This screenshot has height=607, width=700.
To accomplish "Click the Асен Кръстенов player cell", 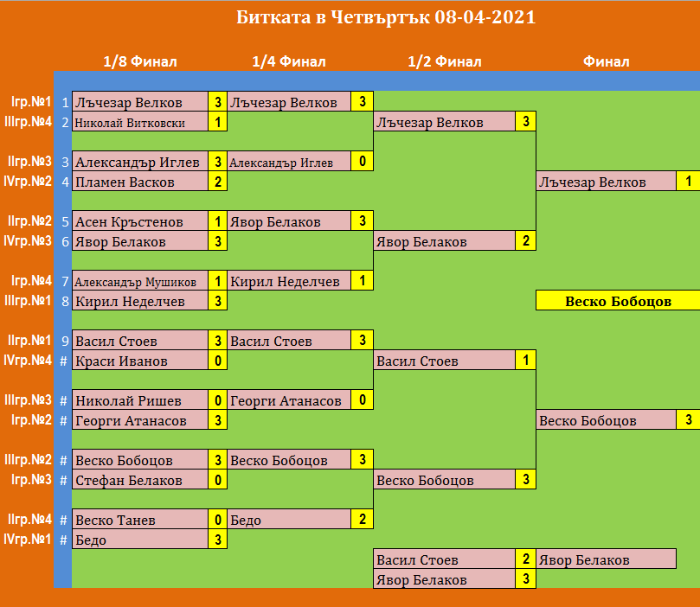I will click(x=140, y=222).
